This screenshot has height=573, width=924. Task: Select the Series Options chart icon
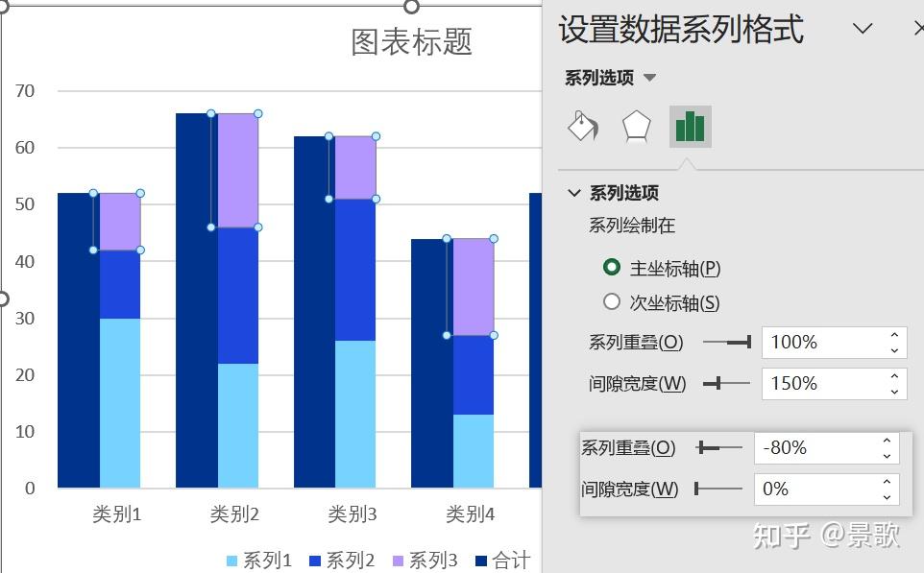(690, 124)
